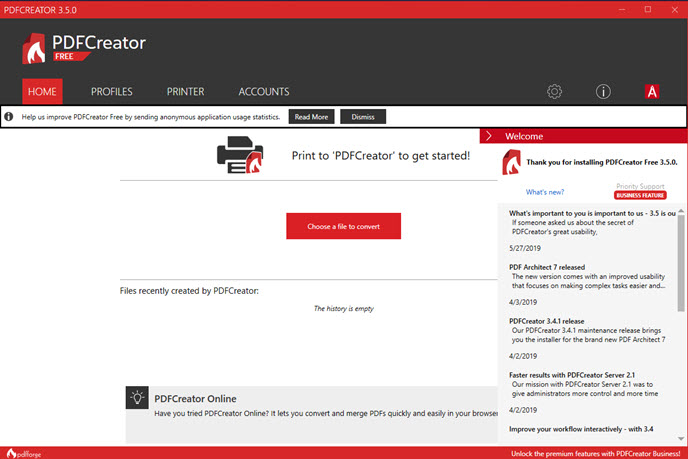The width and height of the screenshot is (688, 459).
Task: Click the flame icon in Welcome panel
Action: 511,162
